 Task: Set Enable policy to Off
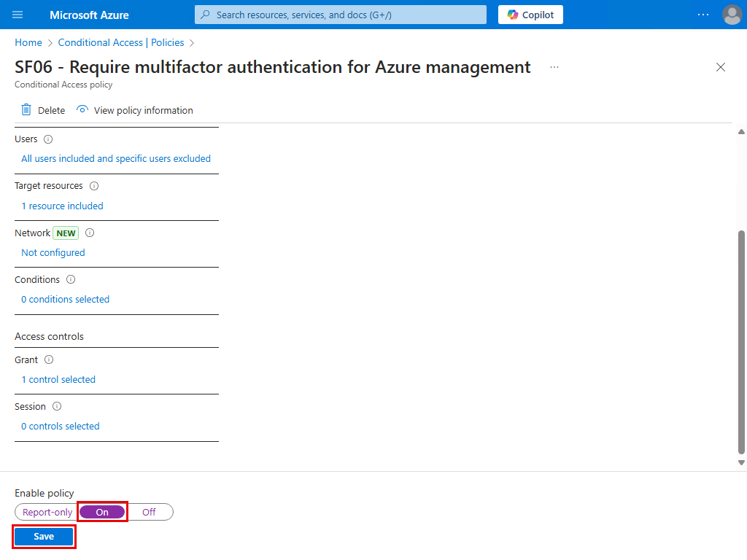(149, 512)
